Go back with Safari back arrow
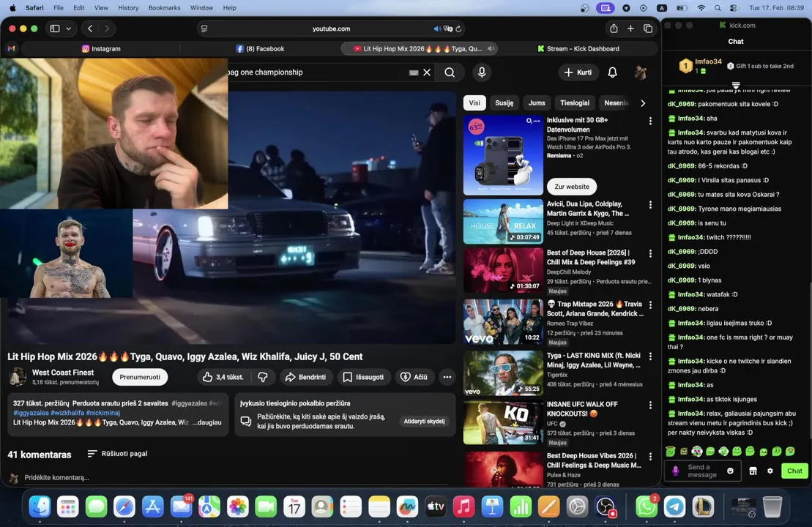 pyautogui.click(x=90, y=29)
